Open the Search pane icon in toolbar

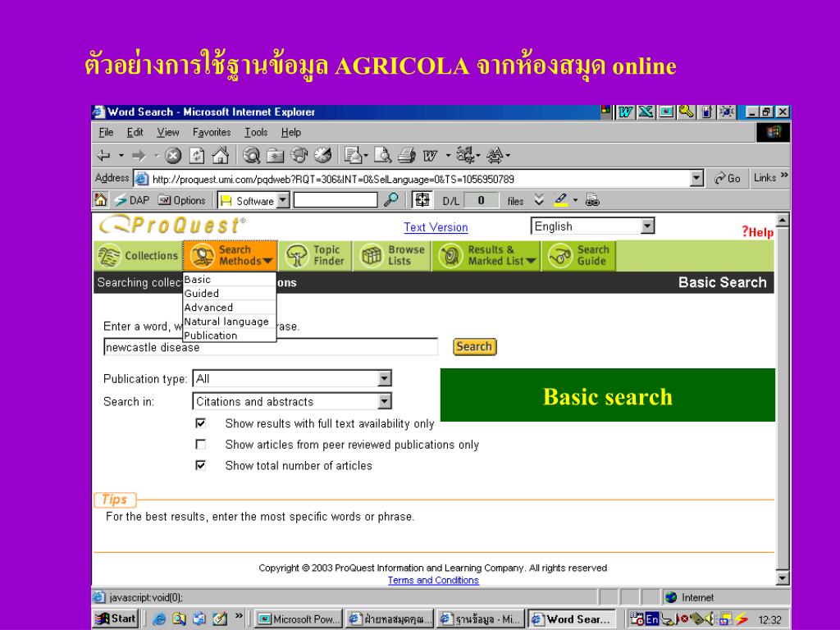pos(251,156)
